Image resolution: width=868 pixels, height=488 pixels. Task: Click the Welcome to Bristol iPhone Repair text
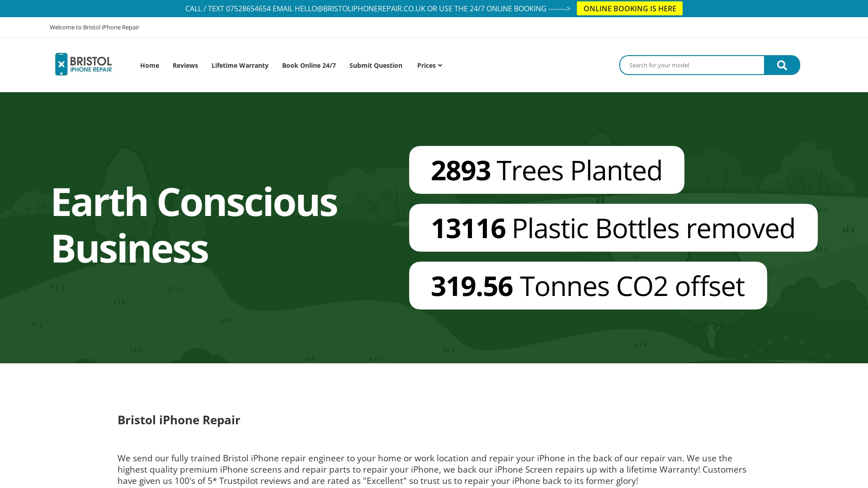tap(94, 28)
